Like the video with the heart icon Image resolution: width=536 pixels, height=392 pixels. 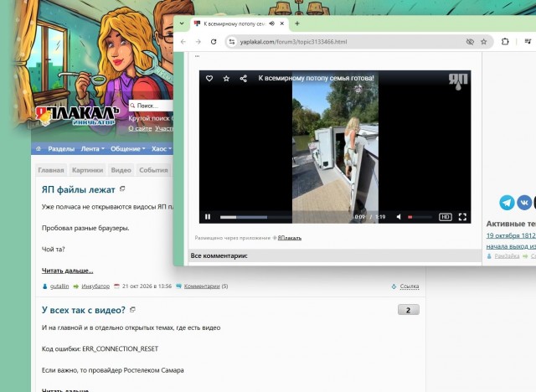(x=209, y=78)
